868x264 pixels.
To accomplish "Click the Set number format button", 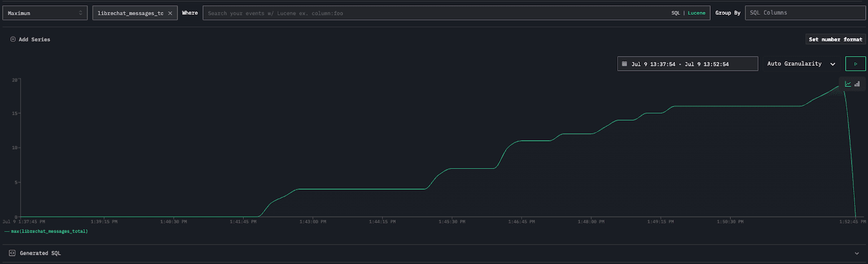I will pyautogui.click(x=835, y=40).
